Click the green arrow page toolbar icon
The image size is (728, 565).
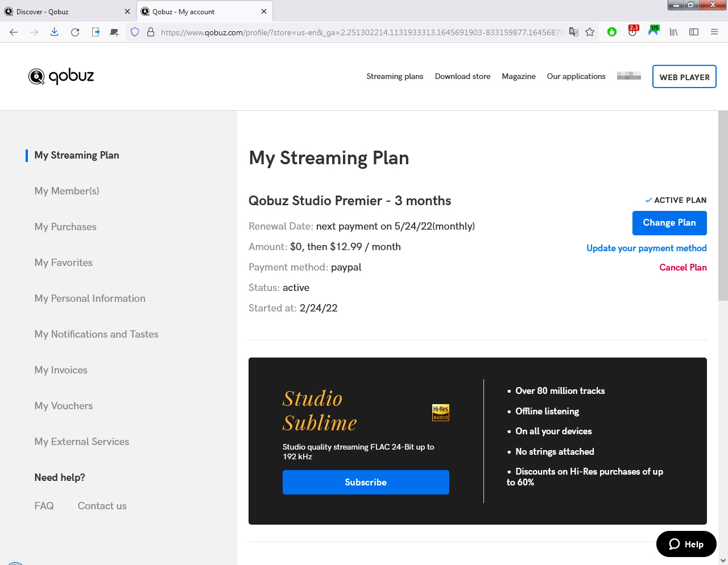[96, 32]
